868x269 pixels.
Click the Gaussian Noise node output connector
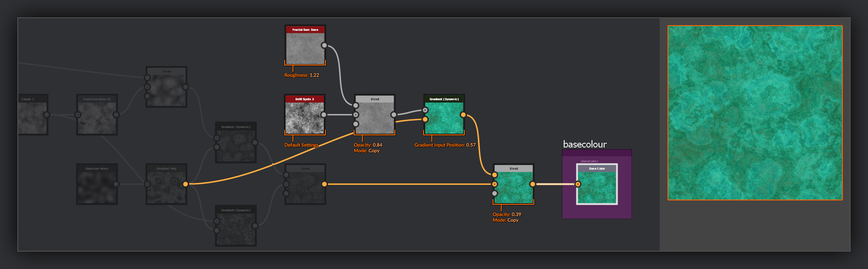pos(116,184)
